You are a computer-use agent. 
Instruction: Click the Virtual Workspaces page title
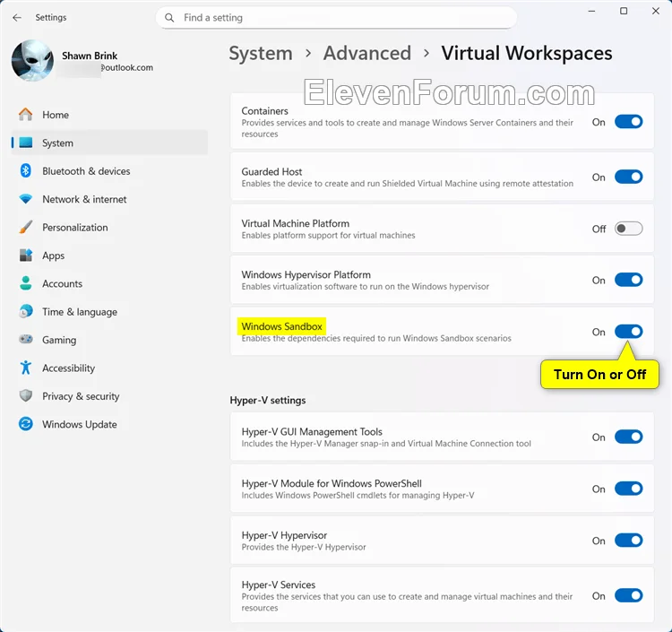tap(527, 54)
